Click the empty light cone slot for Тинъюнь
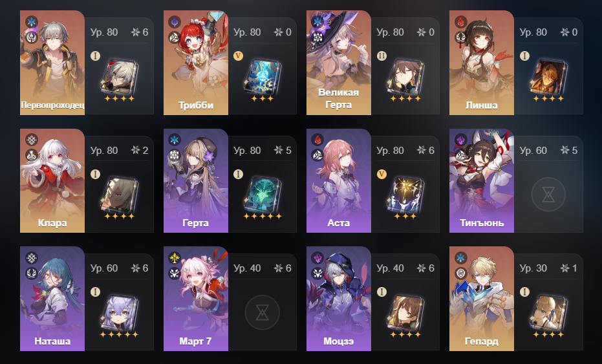This screenshot has width=602, height=364. (548, 195)
